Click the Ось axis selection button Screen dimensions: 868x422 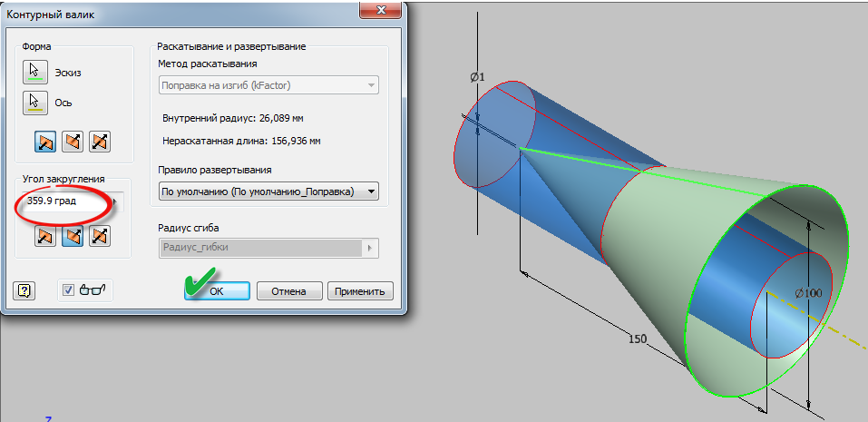pos(35,103)
